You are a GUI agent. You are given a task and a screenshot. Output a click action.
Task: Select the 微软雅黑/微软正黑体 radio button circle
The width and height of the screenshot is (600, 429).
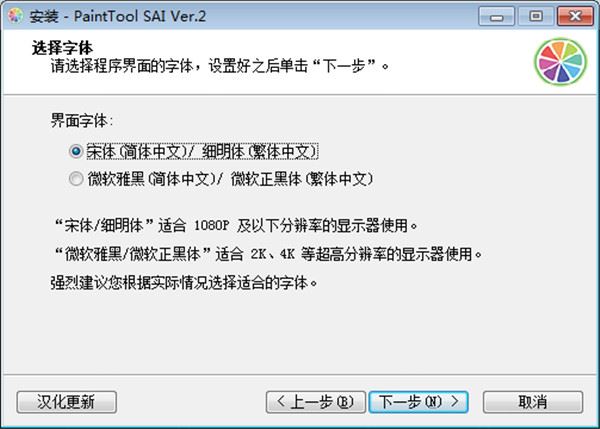[x=76, y=179]
